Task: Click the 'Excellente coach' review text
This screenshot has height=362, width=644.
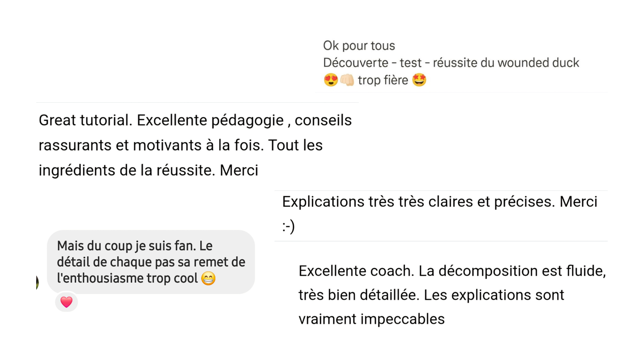Action: 452,295
